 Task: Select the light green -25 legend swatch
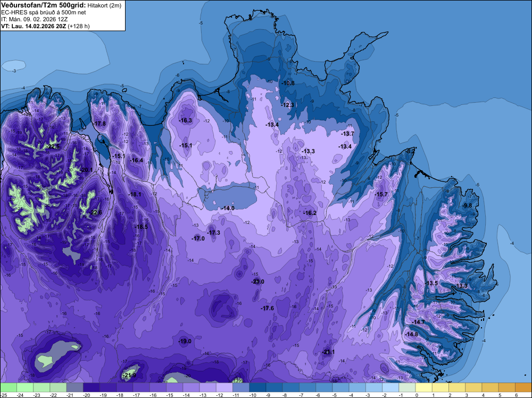click(8, 387)
